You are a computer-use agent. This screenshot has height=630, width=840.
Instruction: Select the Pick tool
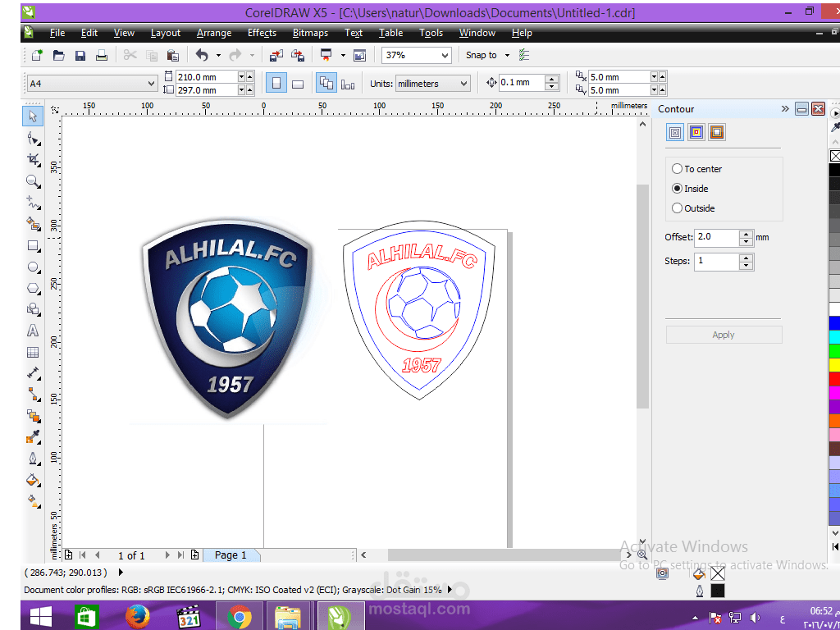point(33,116)
